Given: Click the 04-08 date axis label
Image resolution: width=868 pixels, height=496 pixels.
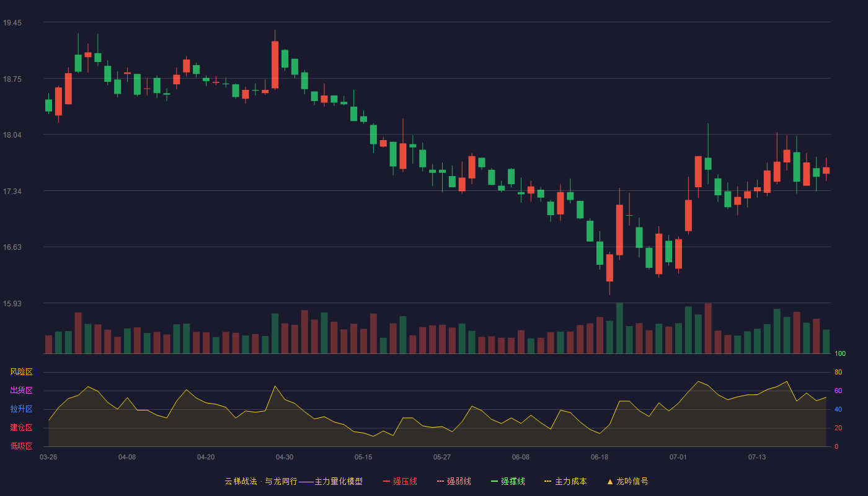Looking at the screenshot, I should tap(127, 457).
